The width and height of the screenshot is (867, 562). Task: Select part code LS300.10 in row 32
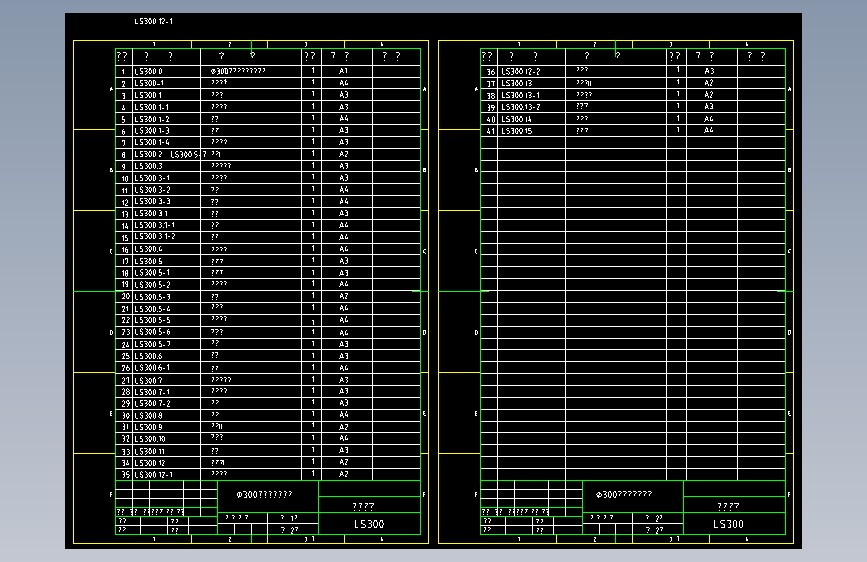150,439
